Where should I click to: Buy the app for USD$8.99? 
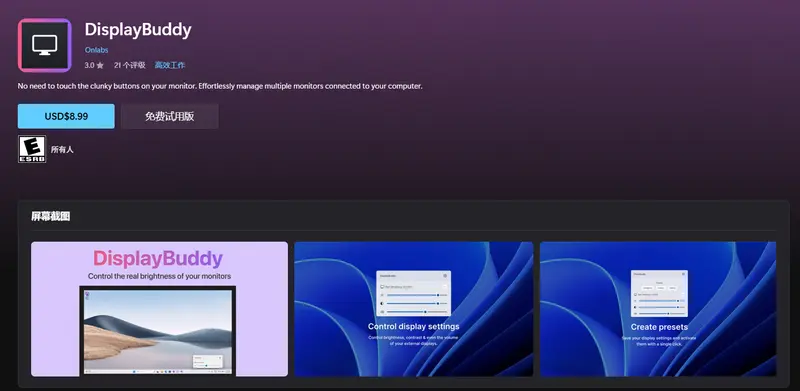66,116
